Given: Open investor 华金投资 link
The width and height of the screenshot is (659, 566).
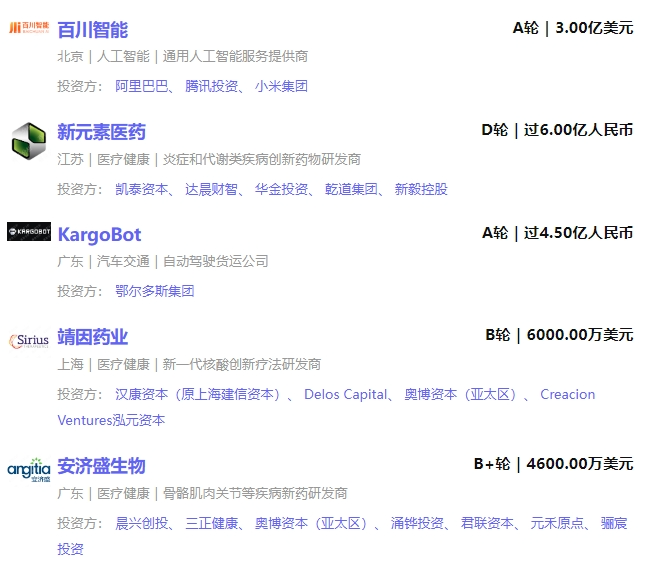Looking at the screenshot, I should [x=282, y=189].
